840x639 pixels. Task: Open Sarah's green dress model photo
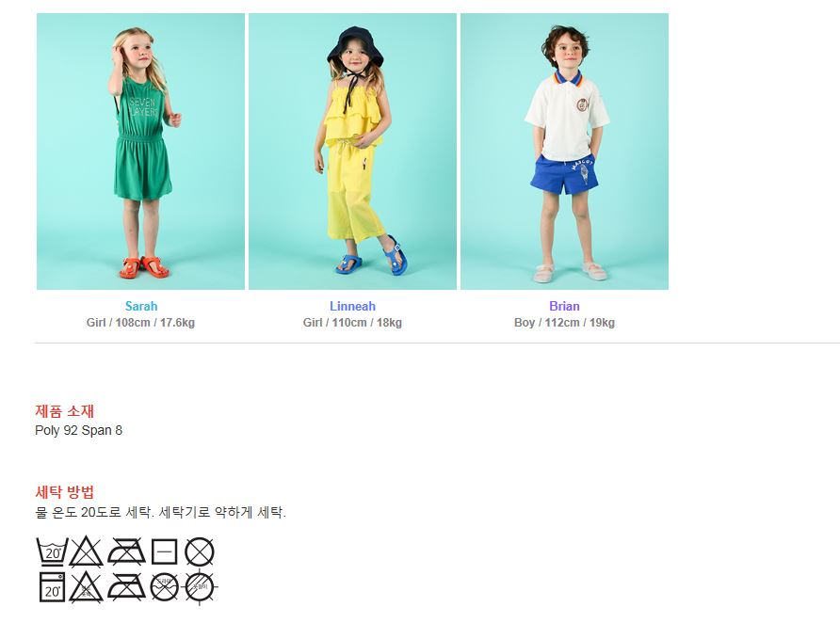click(x=140, y=152)
